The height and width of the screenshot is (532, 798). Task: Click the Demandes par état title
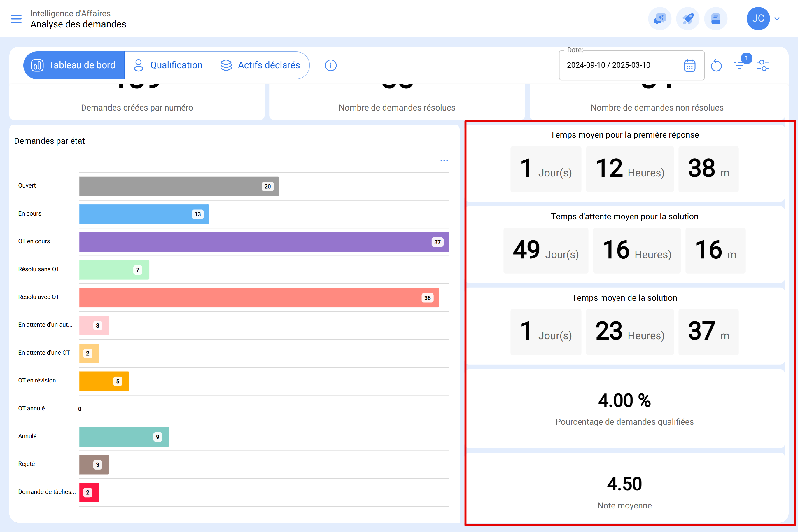[x=50, y=141]
